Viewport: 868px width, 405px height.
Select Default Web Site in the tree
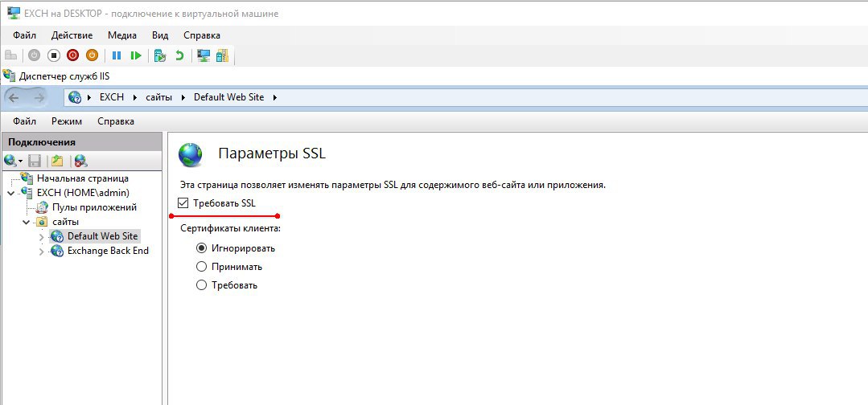tap(102, 236)
